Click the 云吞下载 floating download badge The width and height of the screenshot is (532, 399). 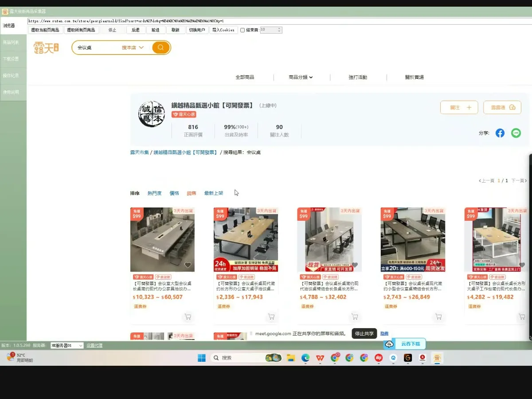[x=405, y=344]
